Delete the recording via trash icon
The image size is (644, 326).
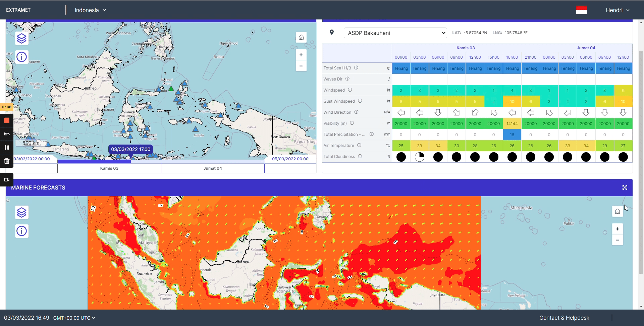(x=6, y=161)
